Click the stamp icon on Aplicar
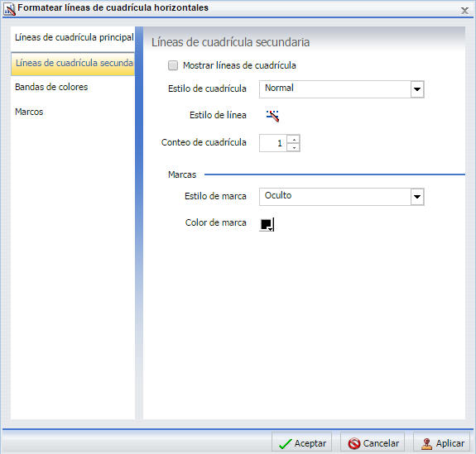 [x=426, y=444]
